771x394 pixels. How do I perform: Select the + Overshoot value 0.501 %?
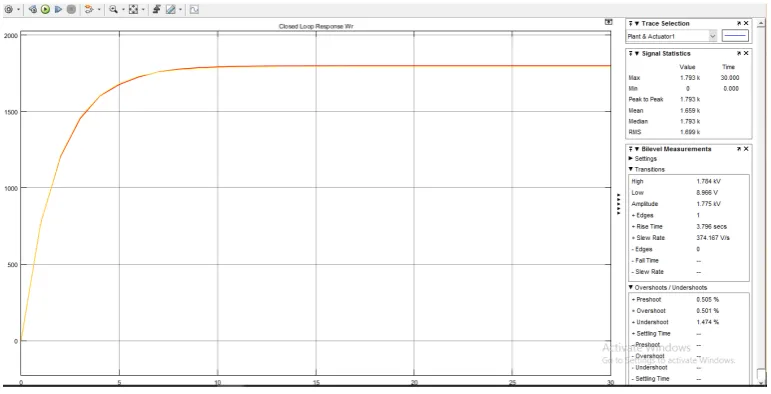(708, 311)
